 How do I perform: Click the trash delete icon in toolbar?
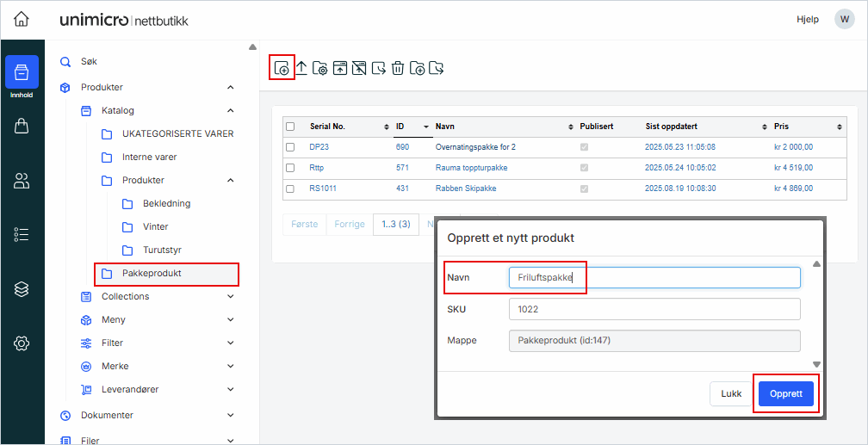coord(398,68)
